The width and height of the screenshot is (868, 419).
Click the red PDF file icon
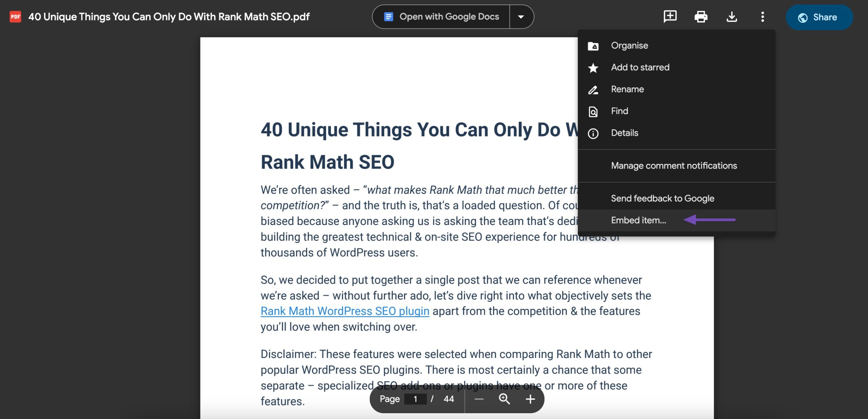15,17
